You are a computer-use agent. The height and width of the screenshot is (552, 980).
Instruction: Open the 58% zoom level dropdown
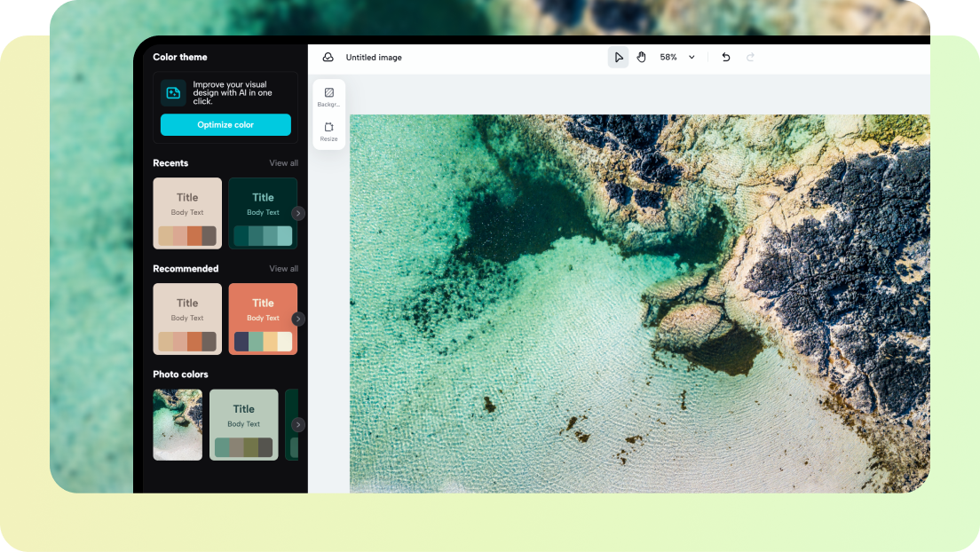click(677, 57)
